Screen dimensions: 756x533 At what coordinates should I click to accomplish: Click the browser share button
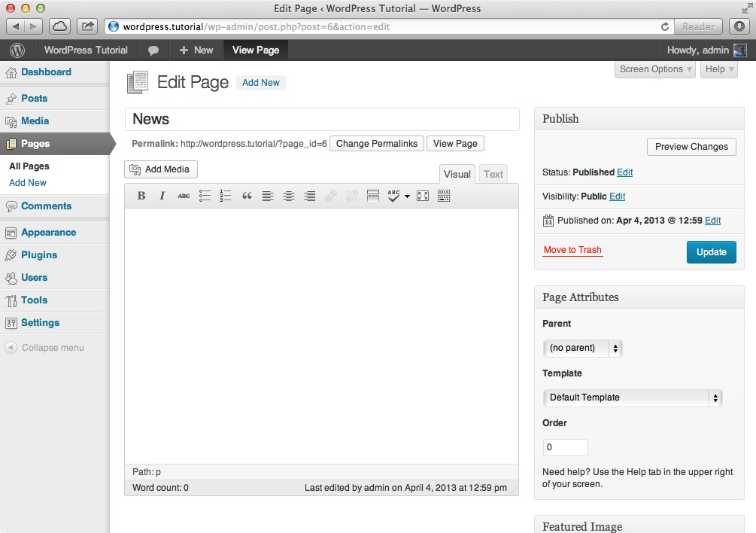pos(87,26)
